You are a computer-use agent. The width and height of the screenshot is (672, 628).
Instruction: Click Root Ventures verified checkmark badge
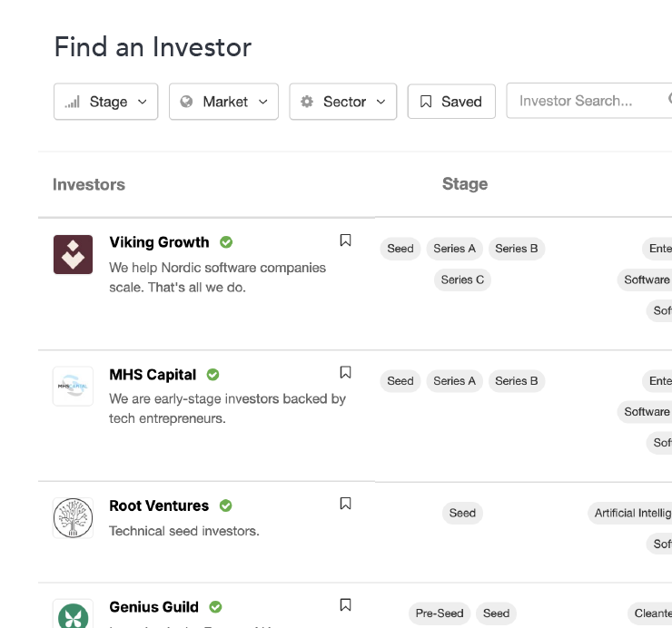226,505
